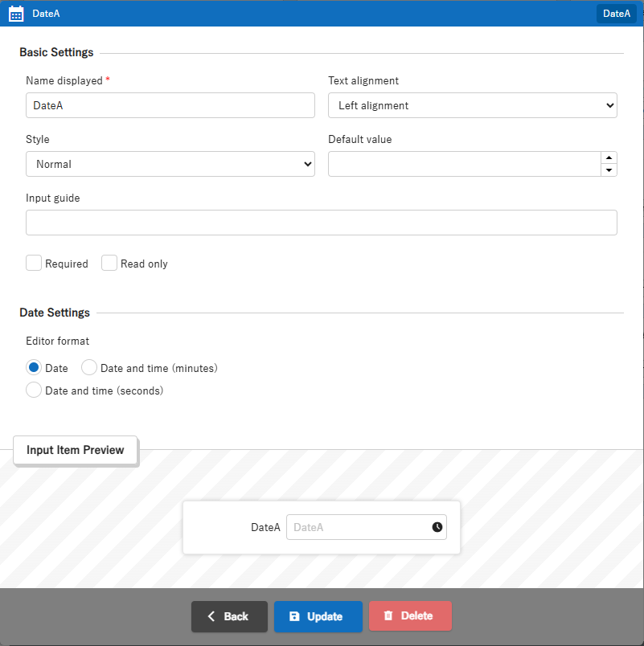
Task: Click the Name displayed label
Action: tap(64, 80)
